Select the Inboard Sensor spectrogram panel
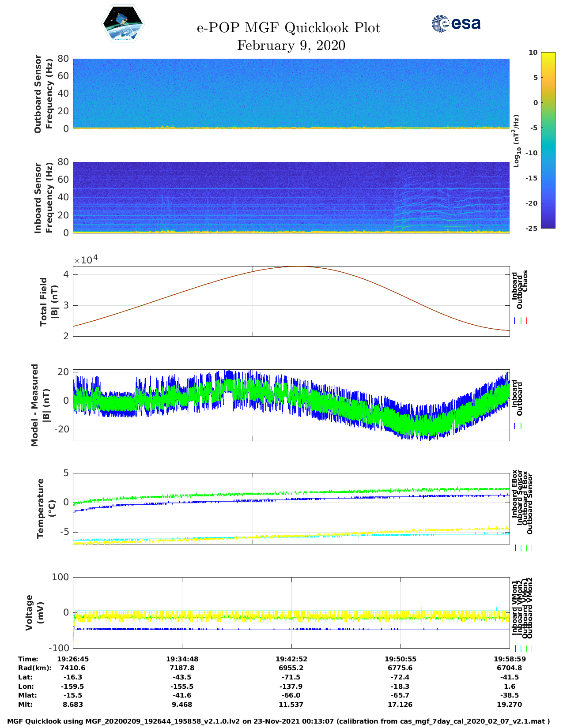 [291, 197]
